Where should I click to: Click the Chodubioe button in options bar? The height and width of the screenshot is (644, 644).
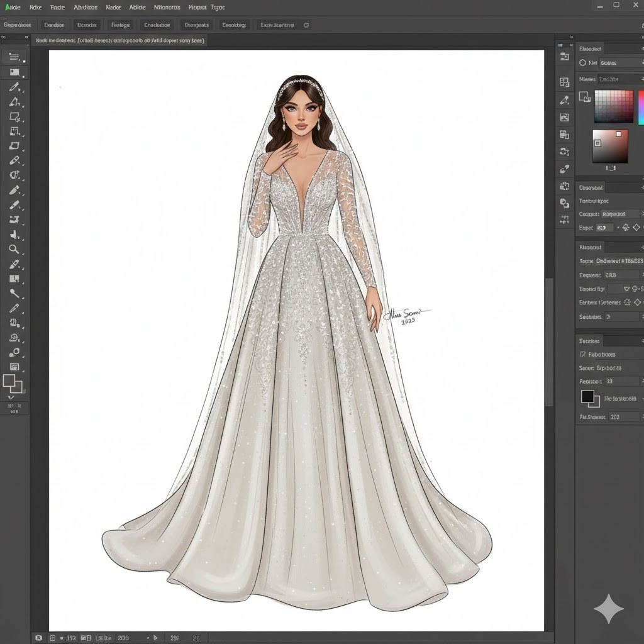pyautogui.click(x=157, y=25)
